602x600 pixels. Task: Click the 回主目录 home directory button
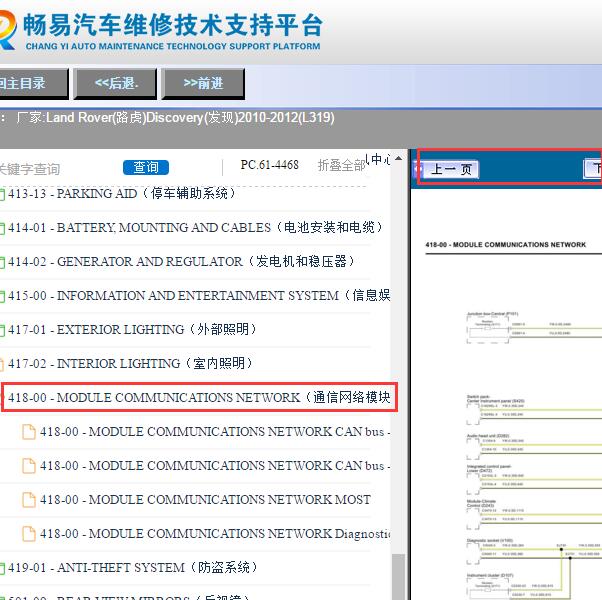[x=33, y=83]
